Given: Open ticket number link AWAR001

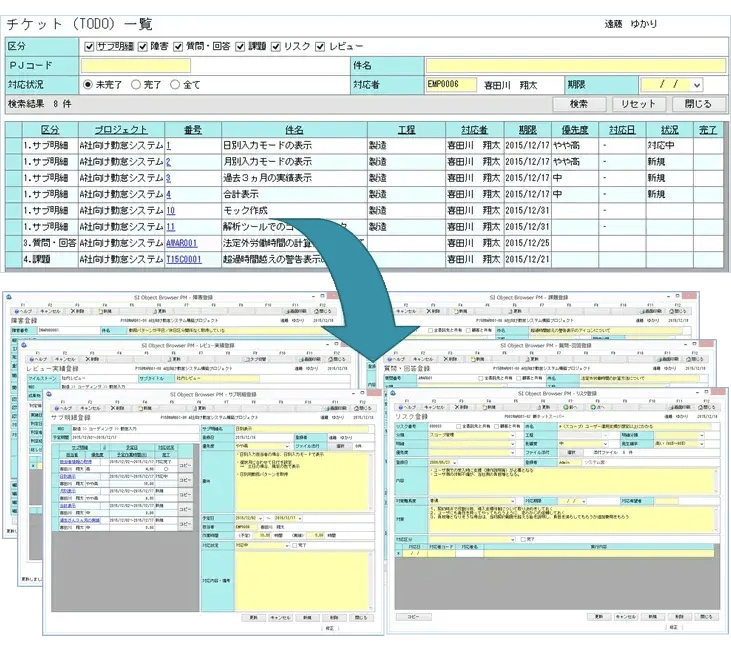Looking at the screenshot, I should [182, 243].
